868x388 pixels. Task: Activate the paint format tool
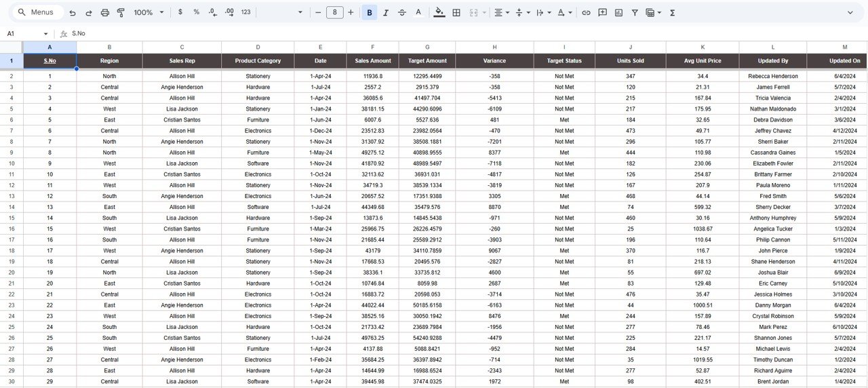pos(121,12)
